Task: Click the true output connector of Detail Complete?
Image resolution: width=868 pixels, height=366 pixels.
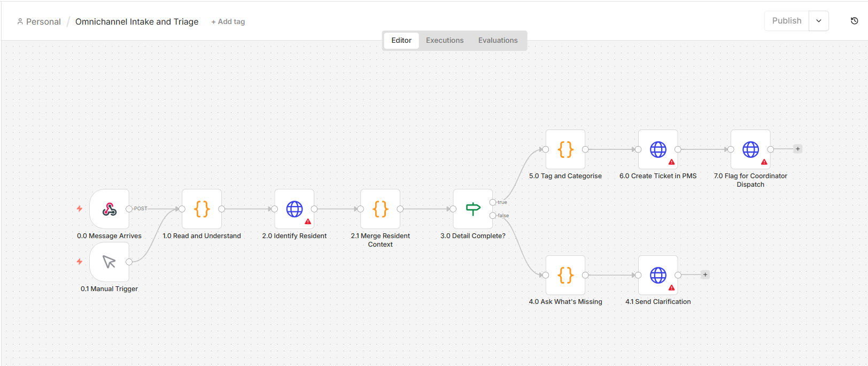Action: [x=493, y=202]
